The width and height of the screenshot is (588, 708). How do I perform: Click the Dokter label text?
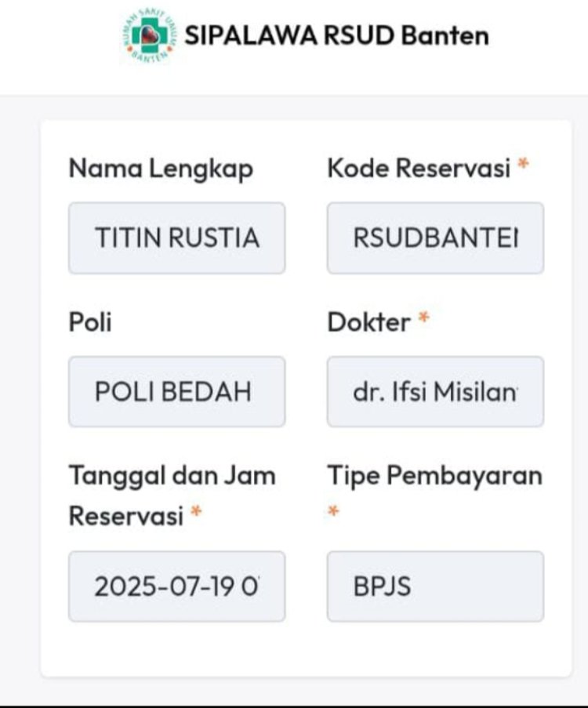pos(368,321)
